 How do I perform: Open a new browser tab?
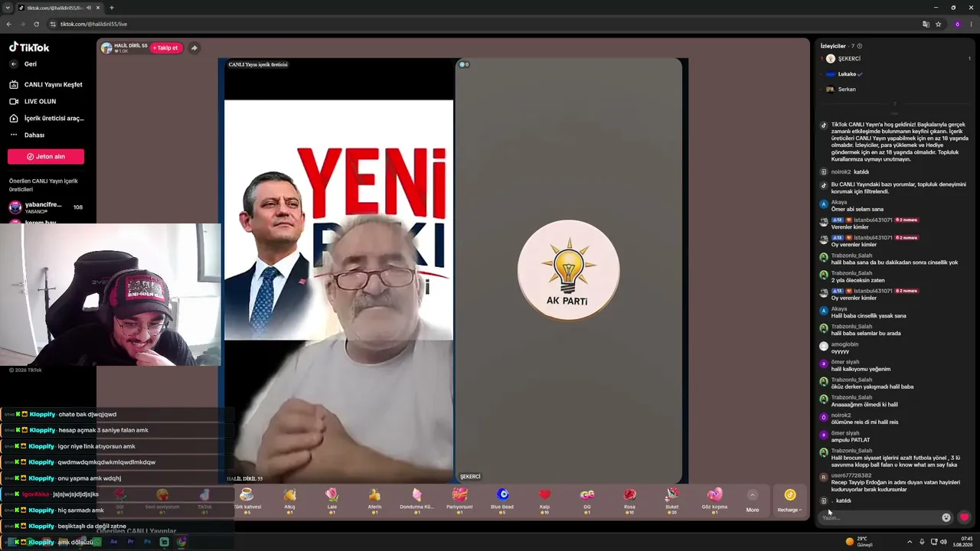pyautogui.click(x=112, y=8)
